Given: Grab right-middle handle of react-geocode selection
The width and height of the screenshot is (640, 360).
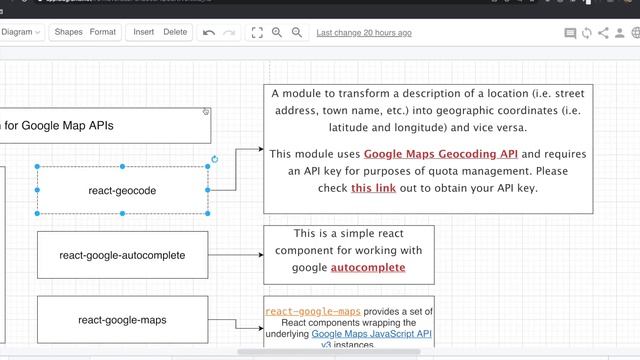Looking at the screenshot, I should click(208, 190).
